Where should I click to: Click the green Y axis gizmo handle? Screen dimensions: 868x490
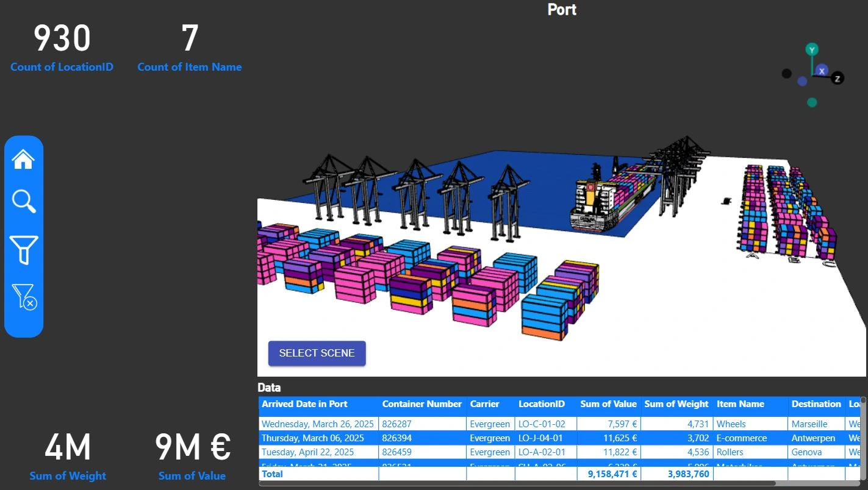[x=811, y=49]
